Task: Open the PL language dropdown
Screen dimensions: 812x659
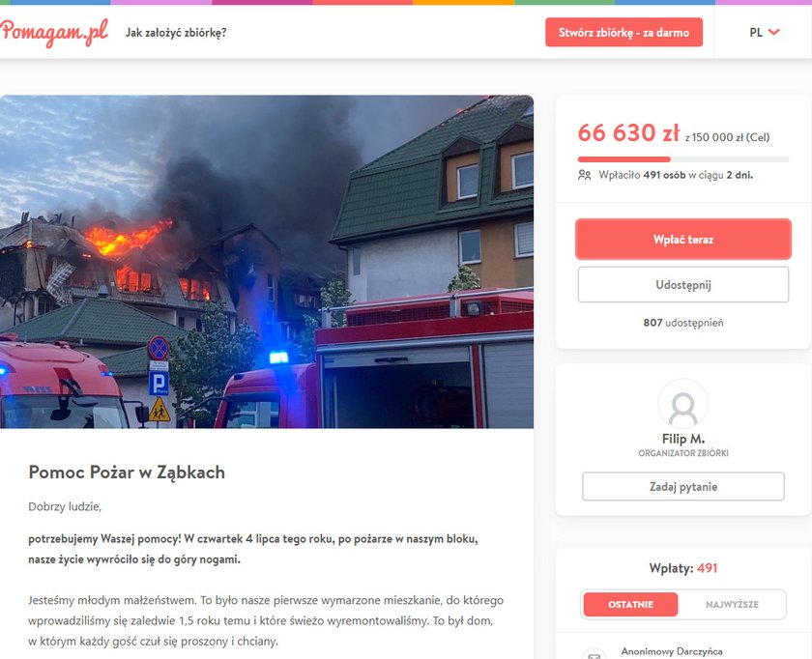Action: 765,32
